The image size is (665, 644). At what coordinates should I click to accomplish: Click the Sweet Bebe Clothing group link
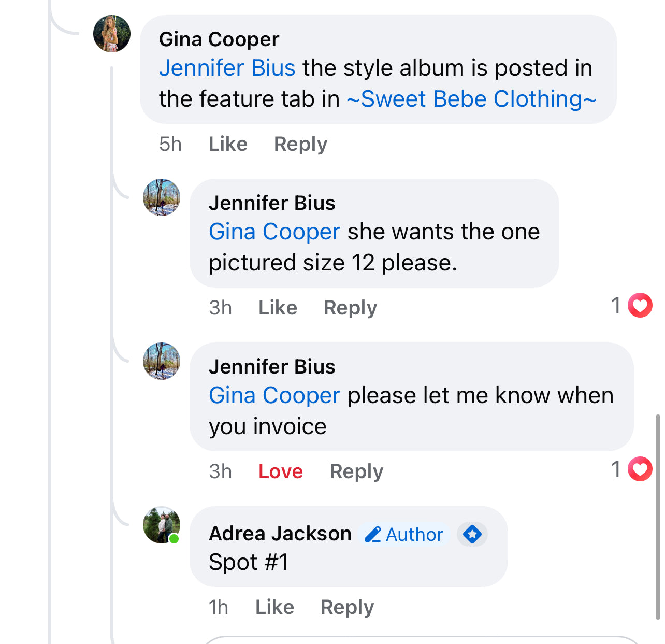pyautogui.click(x=471, y=99)
